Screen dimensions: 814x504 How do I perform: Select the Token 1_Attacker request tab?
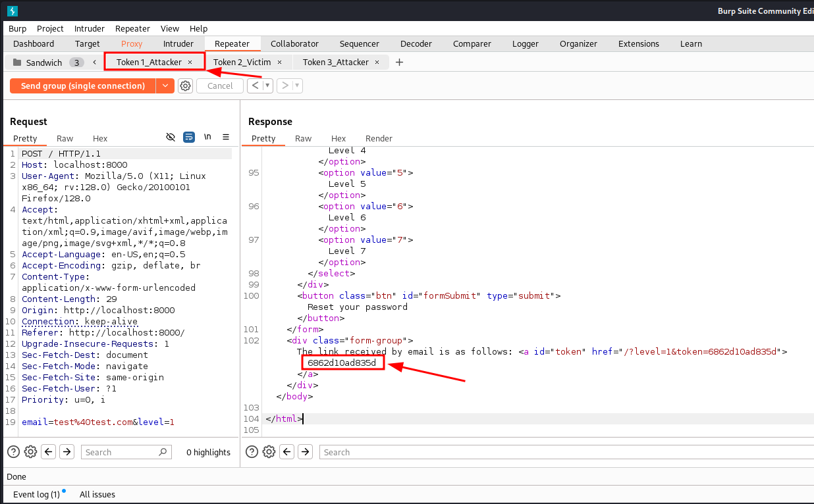pyautogui.click(x=149, y=62)
